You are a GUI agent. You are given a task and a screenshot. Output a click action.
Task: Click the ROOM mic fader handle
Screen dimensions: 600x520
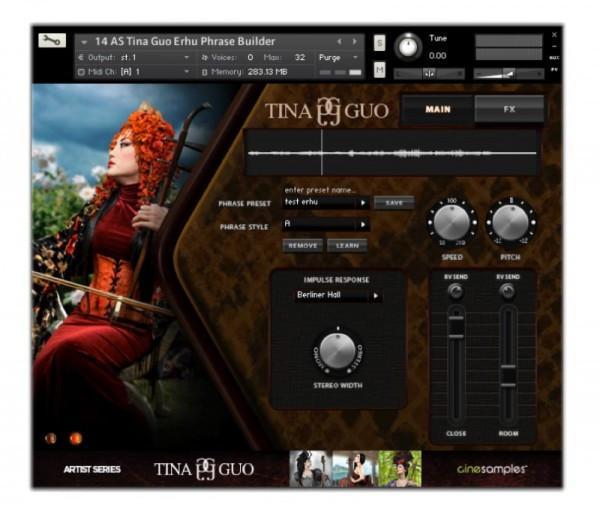tap(509, 375)
